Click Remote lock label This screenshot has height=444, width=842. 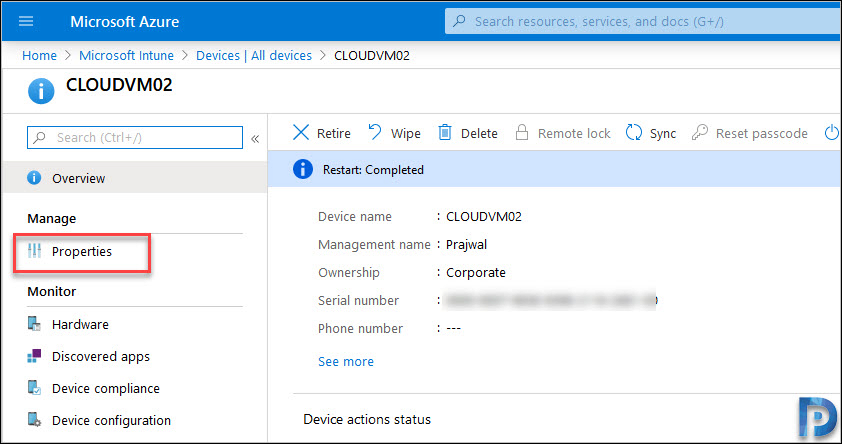pos(574,133)
